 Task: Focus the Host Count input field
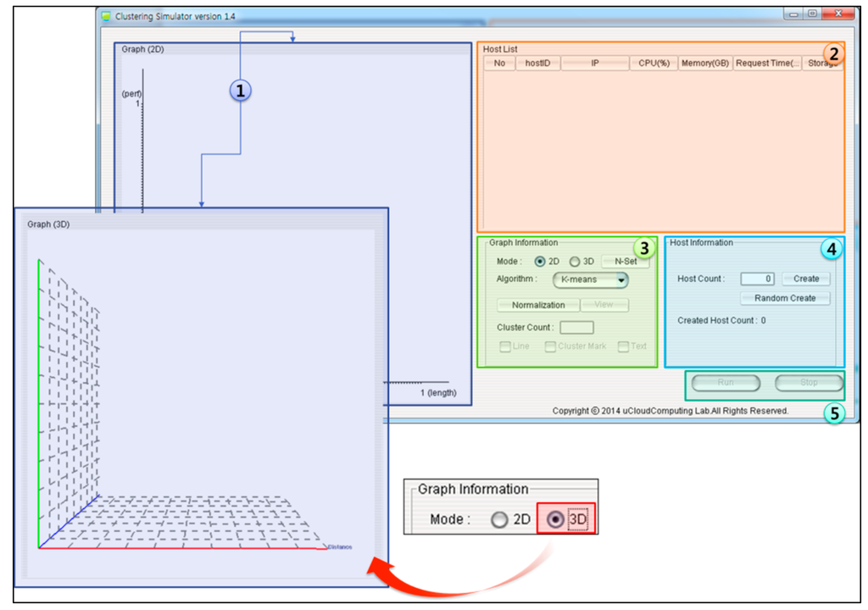tap(757, 279)
